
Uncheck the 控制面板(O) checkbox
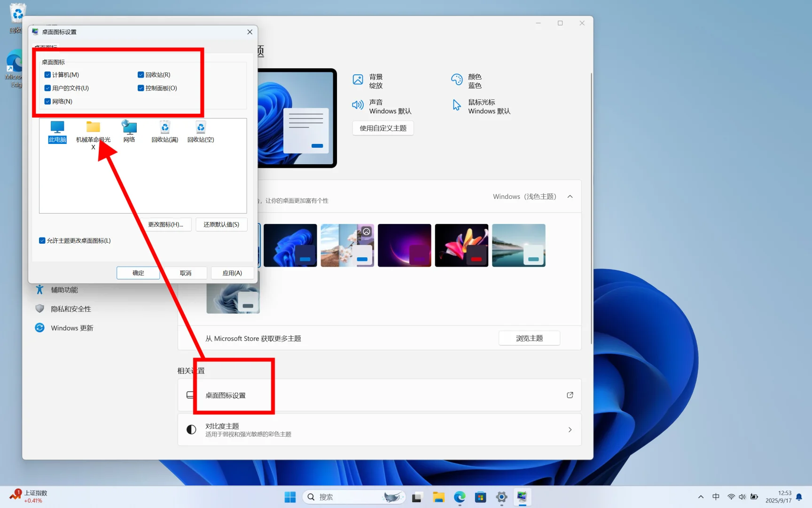click(141, 88)
